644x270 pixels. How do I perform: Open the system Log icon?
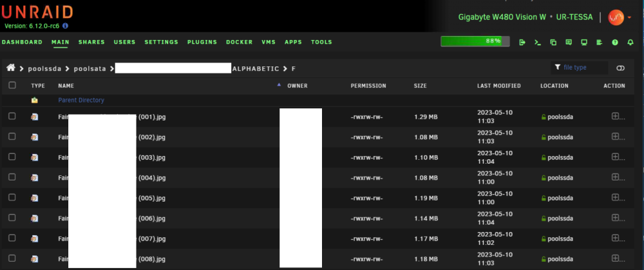click(599, 42)
